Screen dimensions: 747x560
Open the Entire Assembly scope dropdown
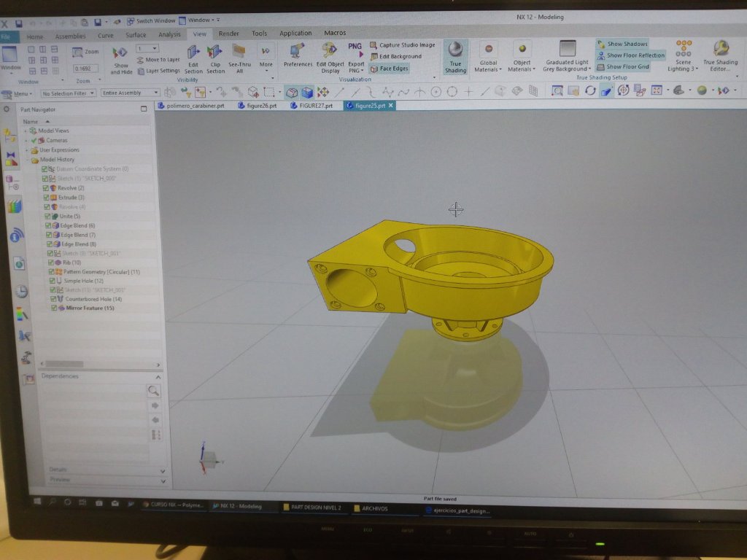[130, 93]
